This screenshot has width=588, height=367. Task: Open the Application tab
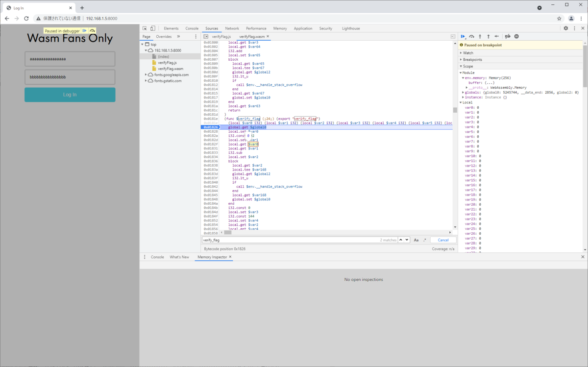coord(303,28)
